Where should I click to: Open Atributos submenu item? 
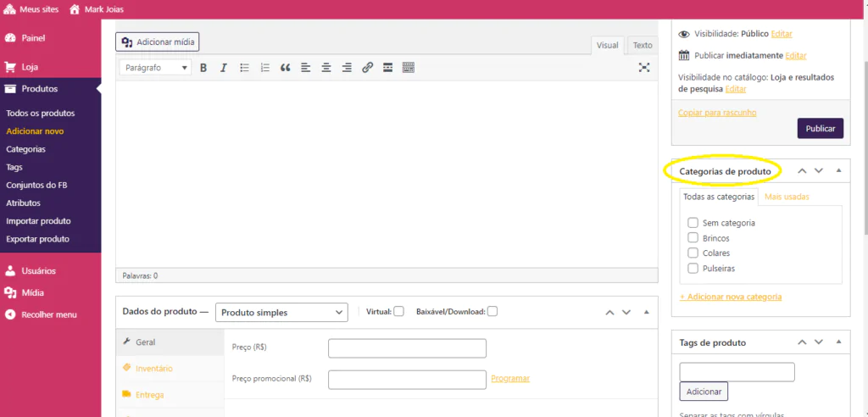(x=23, y=203)
